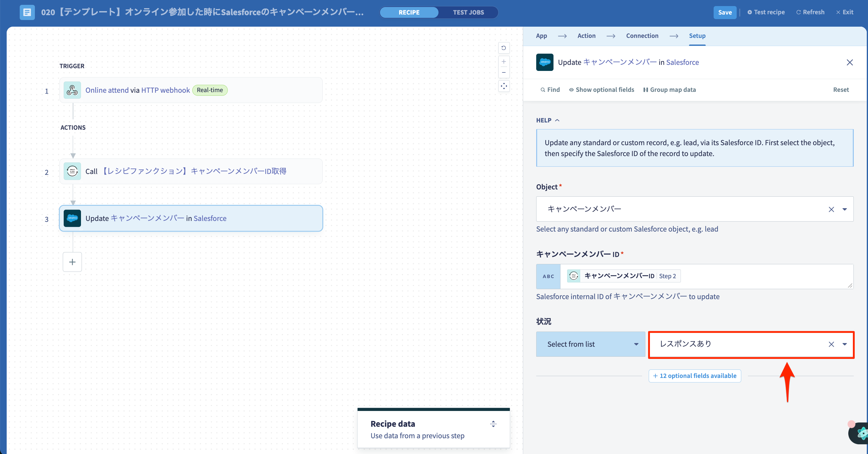The height and width of the screenshot is (454, 868).
Task: Open 12 optional fields available
Action: coord(695,376)
